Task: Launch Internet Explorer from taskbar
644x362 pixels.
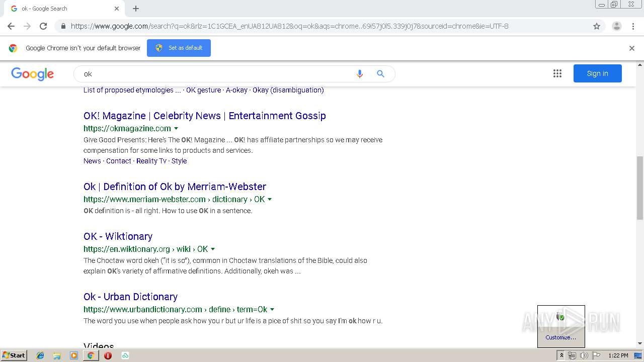Action: pyautogui.click(x=40, y=355)
